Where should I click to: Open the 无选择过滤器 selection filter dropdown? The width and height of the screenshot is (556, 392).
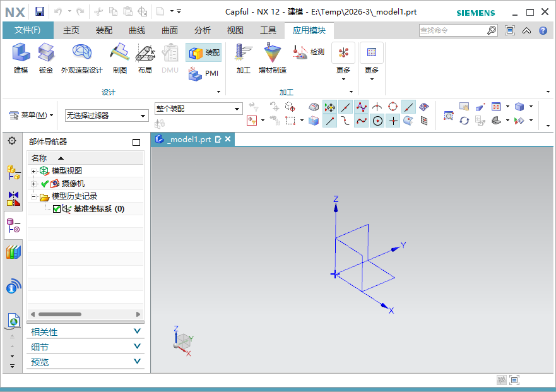106,116
